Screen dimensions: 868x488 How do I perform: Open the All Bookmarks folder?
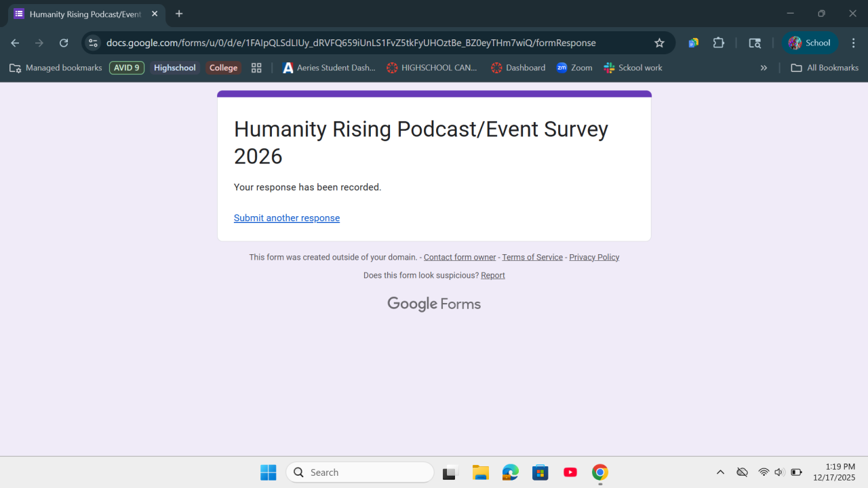(825, 68)
